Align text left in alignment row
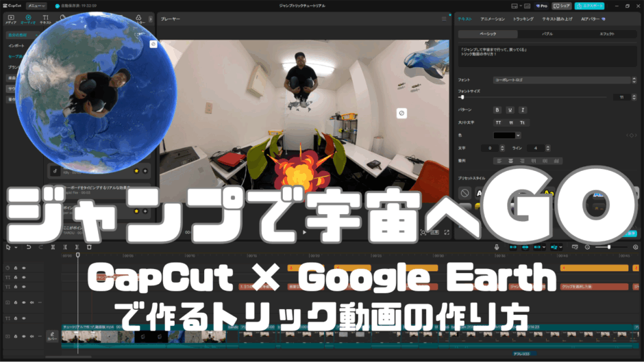The height and width of the screenshot is (362, 644). [x=499, y=161]
